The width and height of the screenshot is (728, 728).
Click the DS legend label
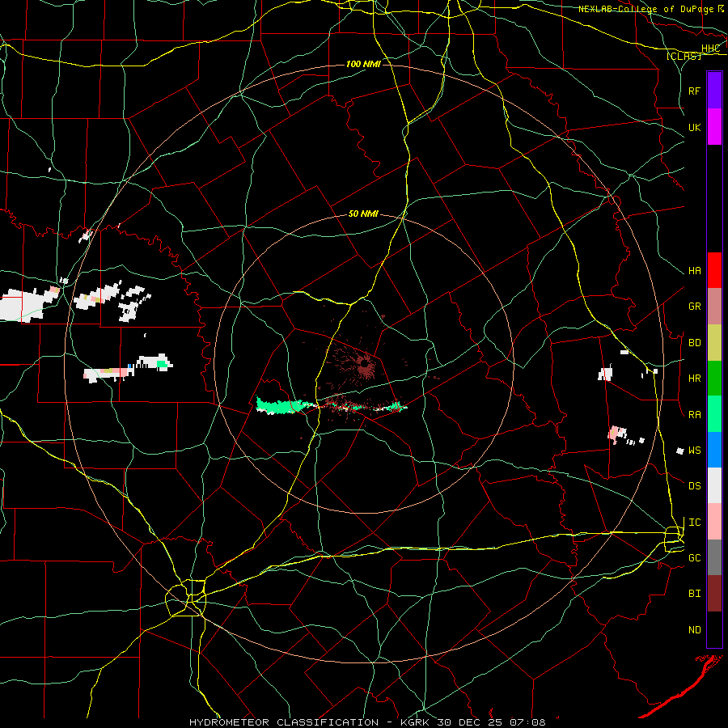click(694, 486)
